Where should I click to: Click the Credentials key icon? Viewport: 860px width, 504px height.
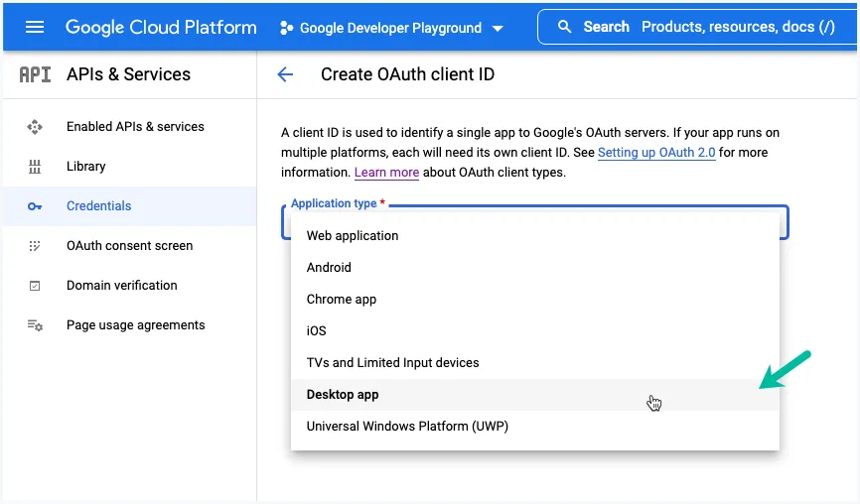35,206
